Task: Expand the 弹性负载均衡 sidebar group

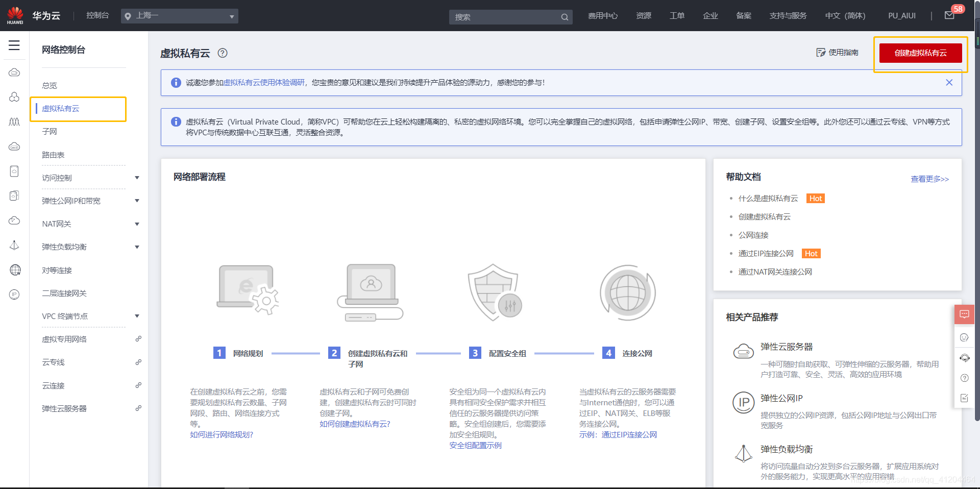Action: [137, 247]
